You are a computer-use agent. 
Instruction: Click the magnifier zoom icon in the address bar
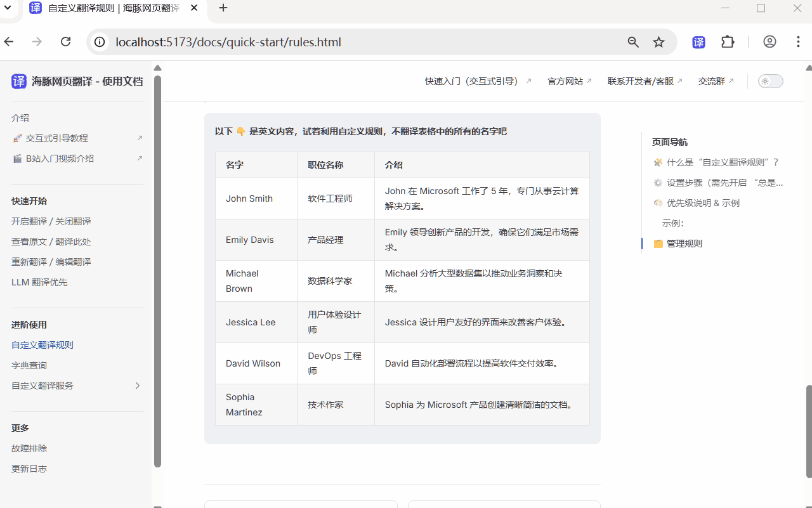click(x=633, y=42)
